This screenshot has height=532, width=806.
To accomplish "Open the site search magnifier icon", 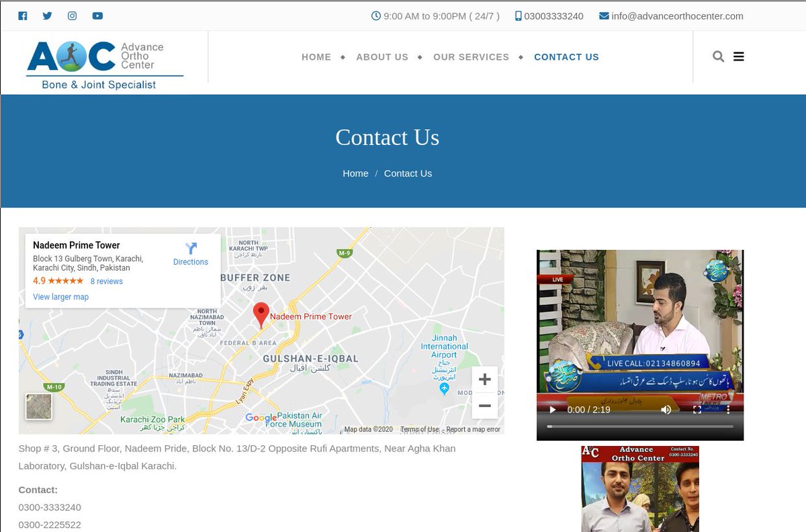I will pyautogui.click(x=718, y=56).
